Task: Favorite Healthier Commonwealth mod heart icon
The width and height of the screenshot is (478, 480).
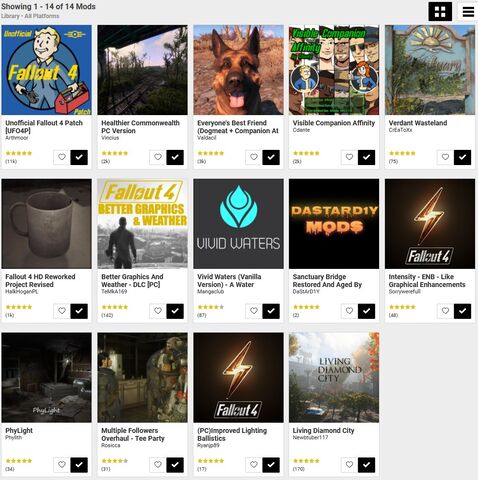Action: 158,157
